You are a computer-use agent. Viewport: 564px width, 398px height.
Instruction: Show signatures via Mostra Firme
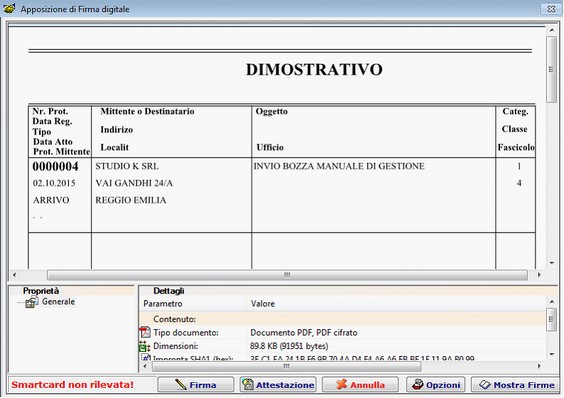click(516, 385)
